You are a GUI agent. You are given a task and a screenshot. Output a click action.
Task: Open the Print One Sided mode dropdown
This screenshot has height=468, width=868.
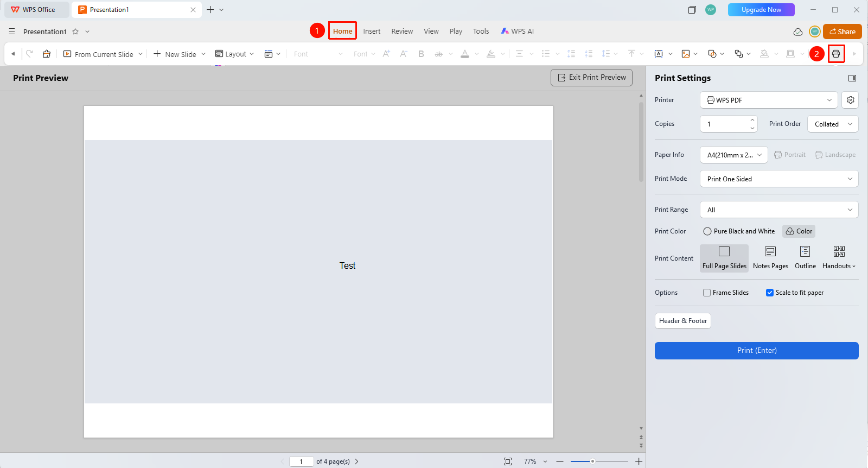(x=779, y=179)
